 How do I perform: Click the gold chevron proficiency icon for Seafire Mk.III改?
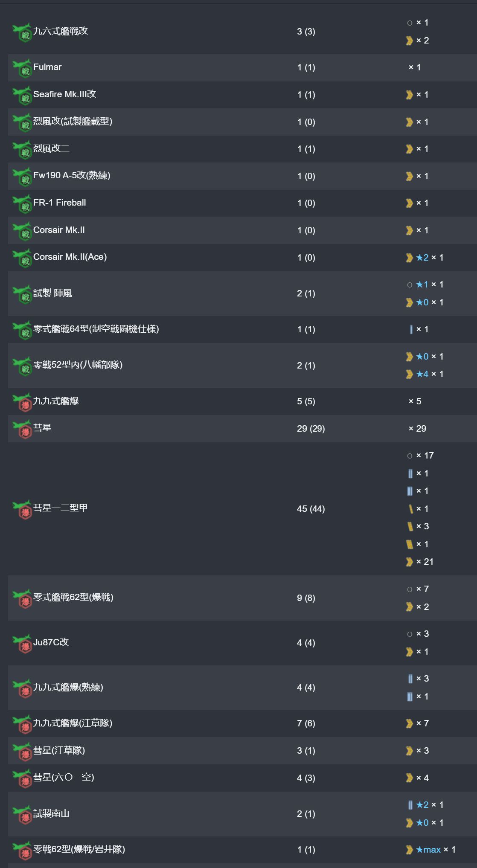pyautogui.click(x=410, y=95)
